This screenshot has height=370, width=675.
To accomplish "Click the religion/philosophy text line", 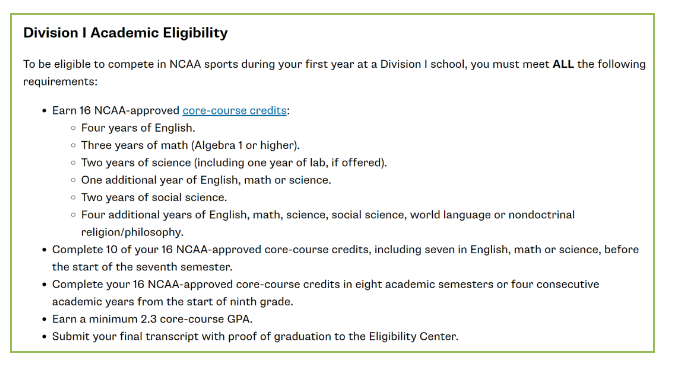I will click(x=132, y=232).
